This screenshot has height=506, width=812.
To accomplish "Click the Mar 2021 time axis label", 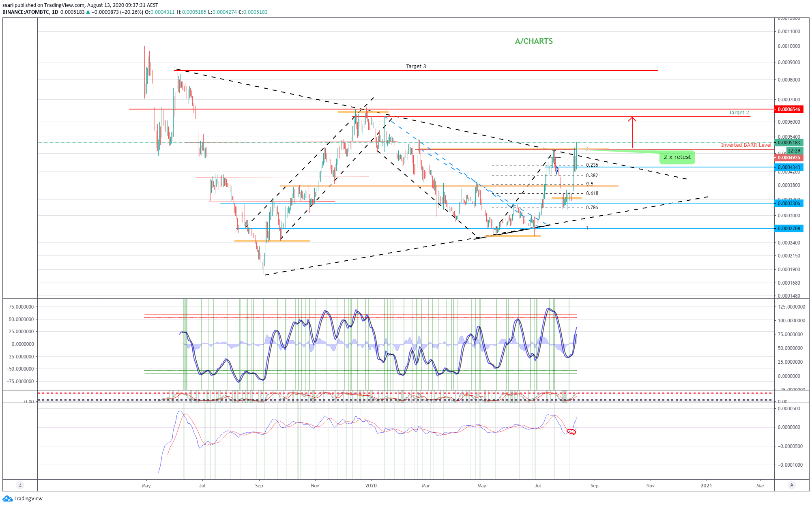I will click(x=760, y=485).
